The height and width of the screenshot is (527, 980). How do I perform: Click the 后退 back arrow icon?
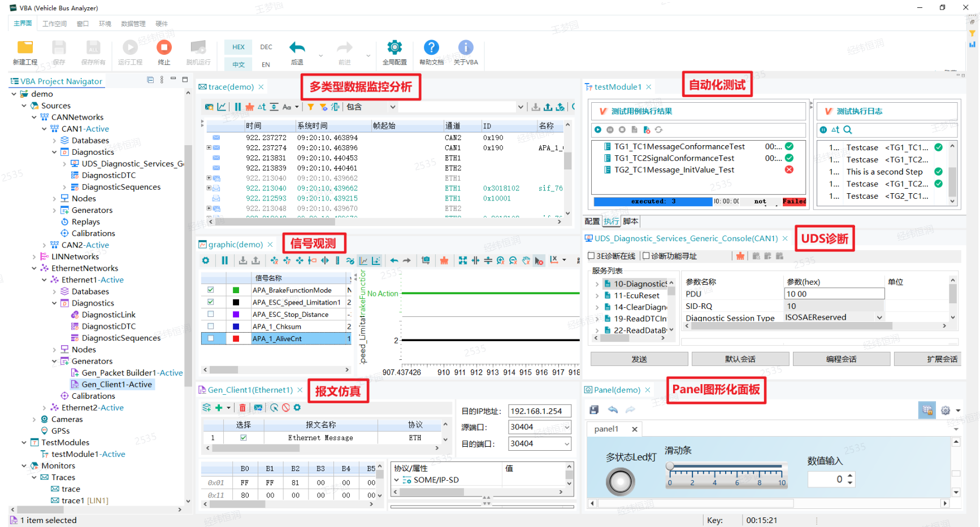pos(297,47)
